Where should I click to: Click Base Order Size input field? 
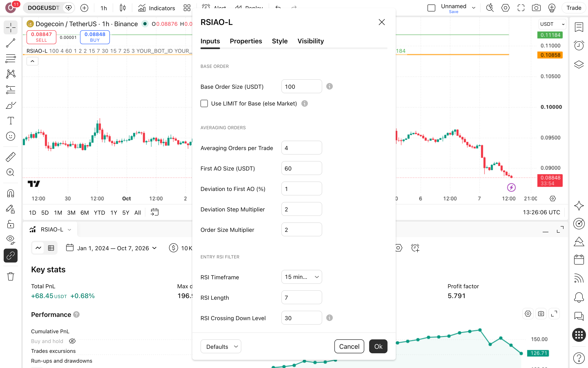click(302, 86)
